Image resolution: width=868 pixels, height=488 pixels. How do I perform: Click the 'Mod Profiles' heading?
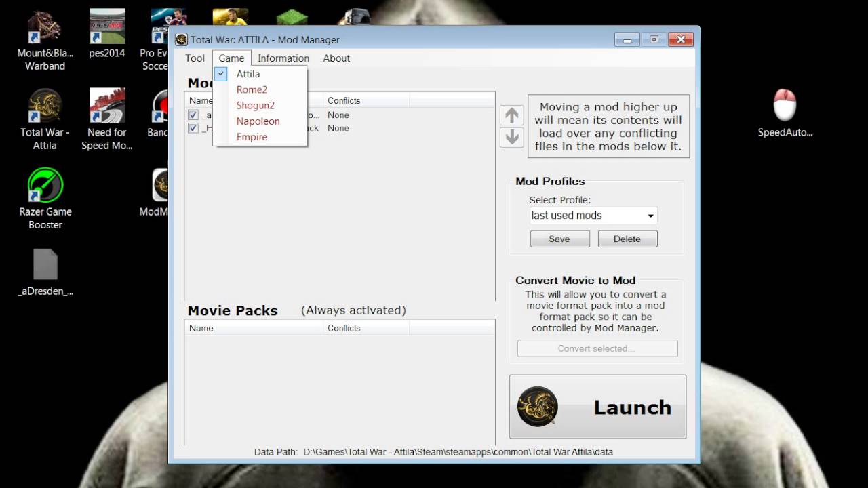click(550, 181)
